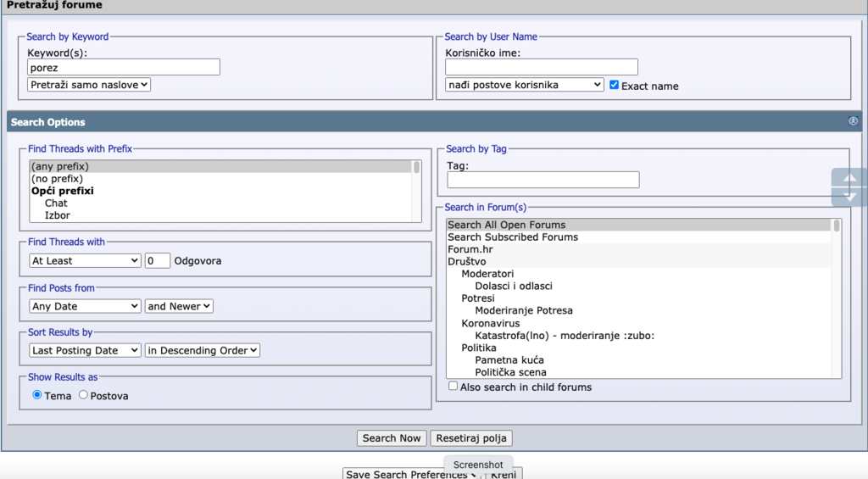Screen dimensions: 868x479
Task: Select Moderiranje Potresa forum
Action: pyautogui.click(x=639, y=310)
